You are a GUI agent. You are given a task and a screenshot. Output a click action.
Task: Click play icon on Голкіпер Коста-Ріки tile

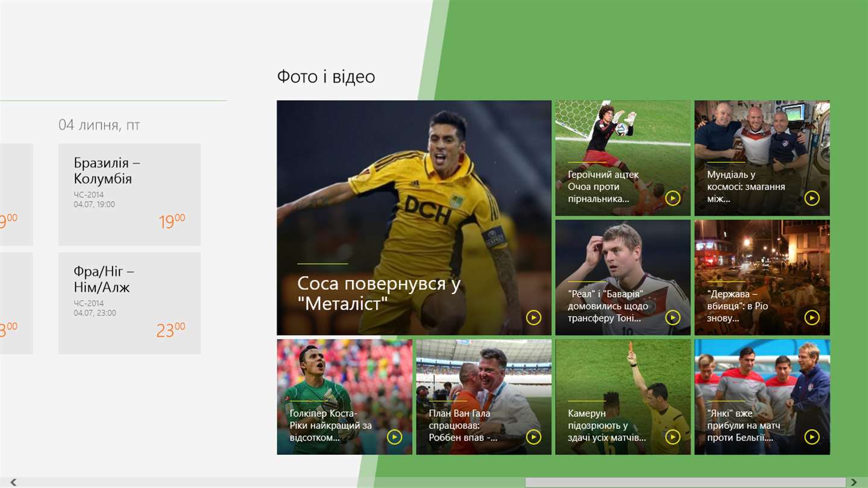point(394,437)
